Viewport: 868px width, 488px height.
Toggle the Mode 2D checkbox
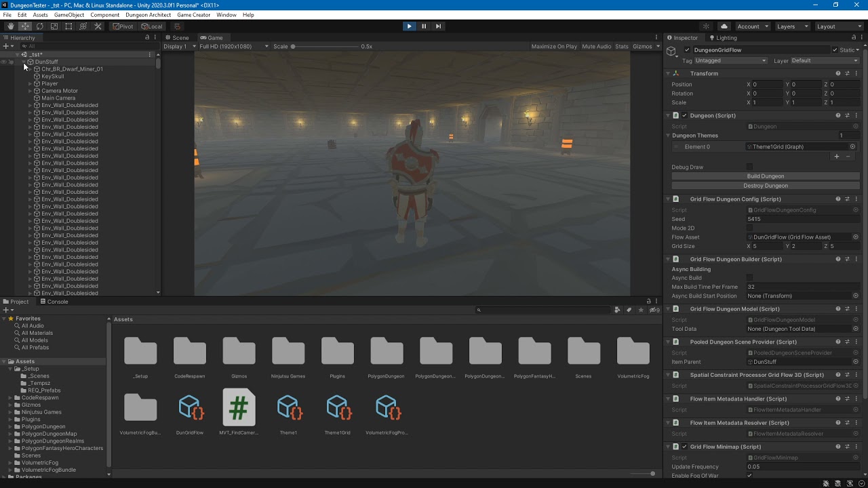749,228
